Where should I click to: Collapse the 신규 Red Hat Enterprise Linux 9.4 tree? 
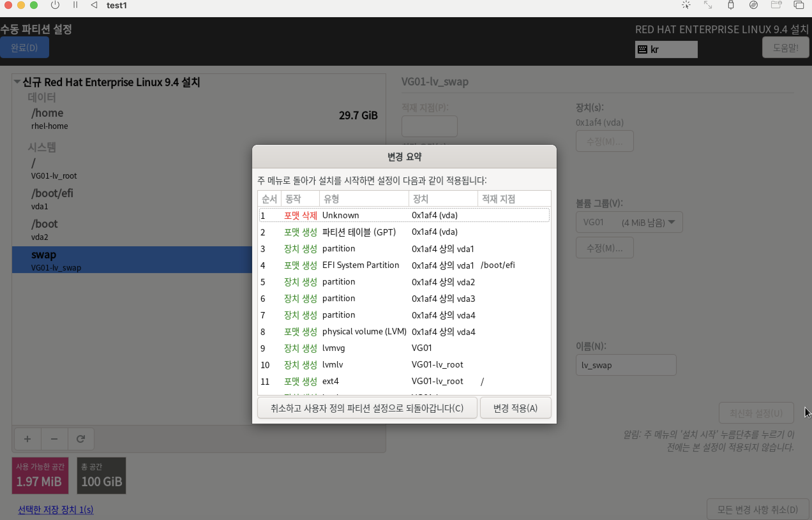pos(17,82)
